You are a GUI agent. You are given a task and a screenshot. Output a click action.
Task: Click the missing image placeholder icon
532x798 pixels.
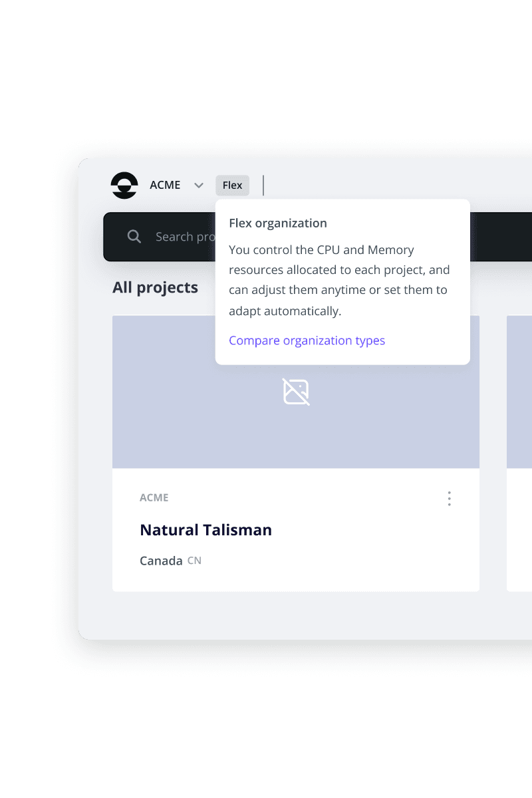(296, 392)
